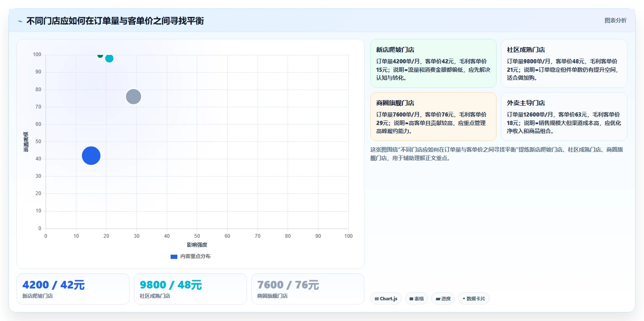Click the y-axis tick value 100
Screen dimensions: 644x321
[37, 54]
